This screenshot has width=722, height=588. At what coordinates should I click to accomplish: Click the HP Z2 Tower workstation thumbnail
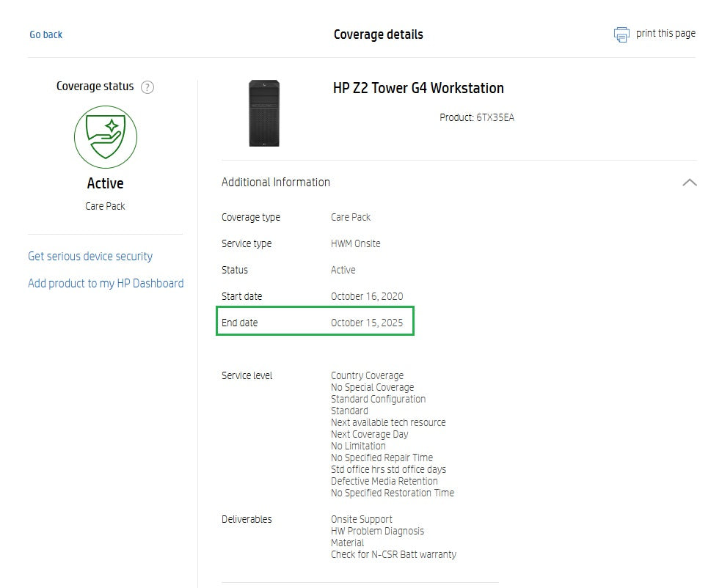point(264,113)
